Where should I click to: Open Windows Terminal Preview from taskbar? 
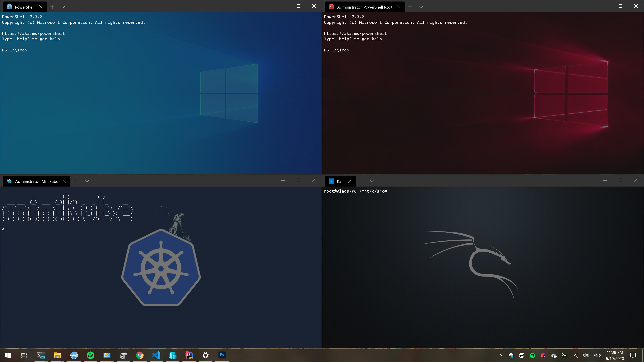click(41, 355)
